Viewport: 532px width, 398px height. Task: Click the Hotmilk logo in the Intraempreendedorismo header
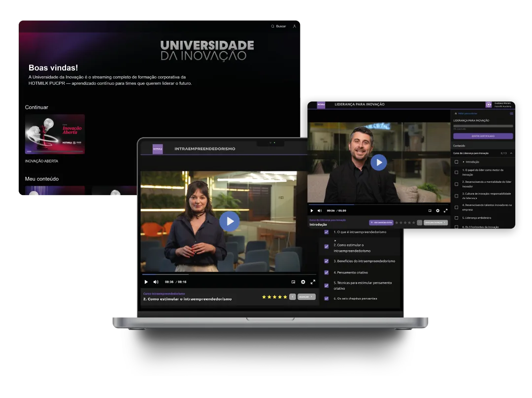(158, 149)
